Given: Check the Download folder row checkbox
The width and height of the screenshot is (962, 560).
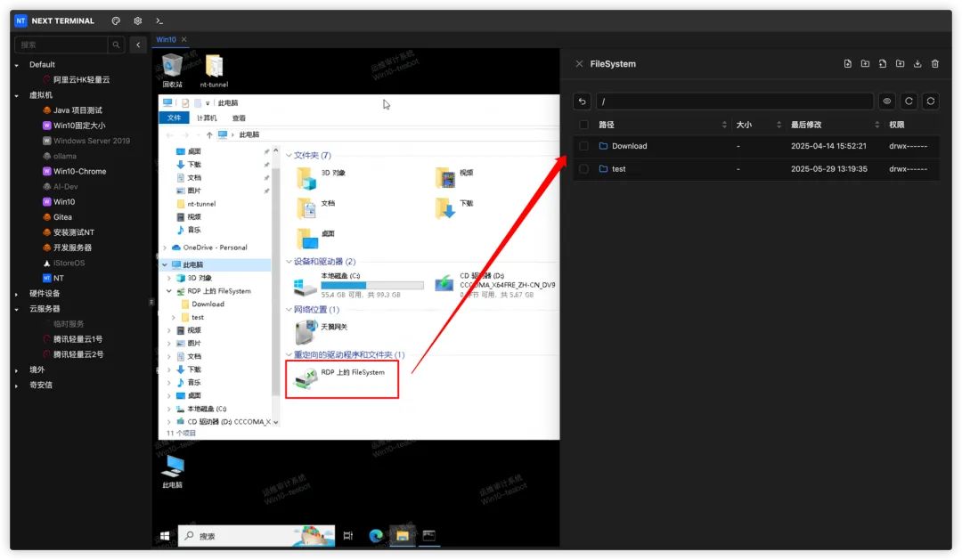Looking at the screenshot, I should click(x=583, y=146).
